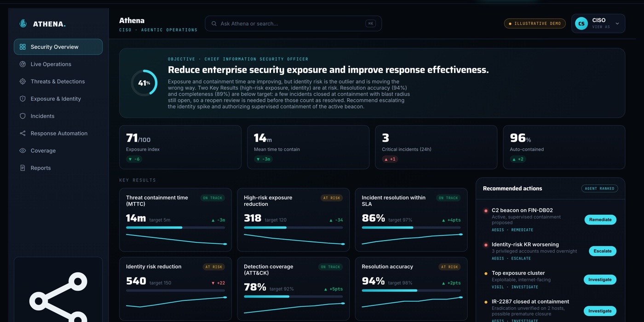This screenshot has height=322, width=644.
Task: Open the CISO view-as dropdown chevron
Action: (617, 23)
